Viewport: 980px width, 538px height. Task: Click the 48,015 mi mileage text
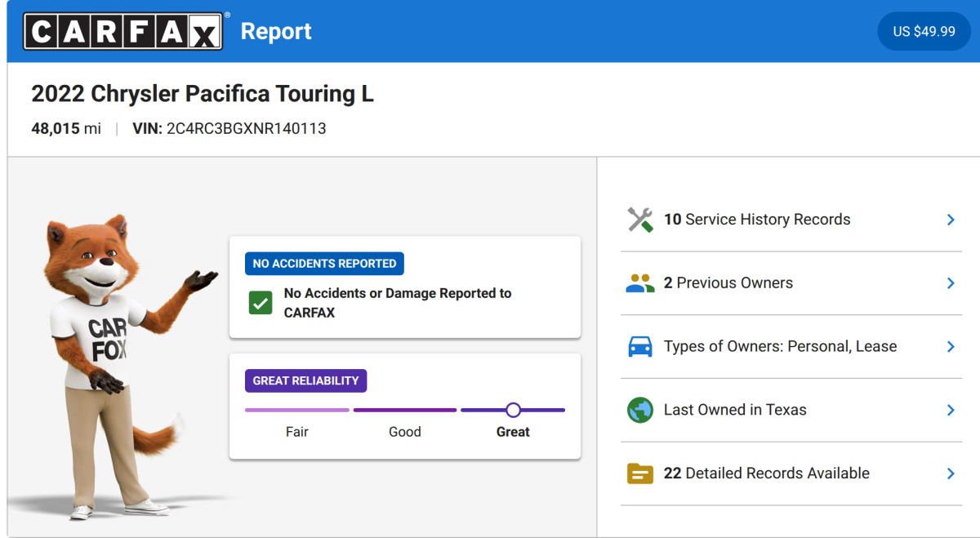pyautogui.click(x=66, y=128)
